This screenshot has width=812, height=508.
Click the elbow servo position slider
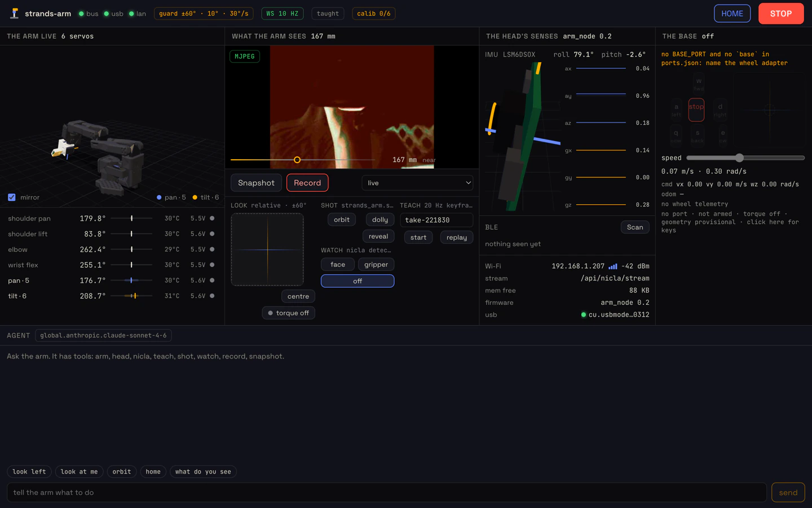[131, 249]
